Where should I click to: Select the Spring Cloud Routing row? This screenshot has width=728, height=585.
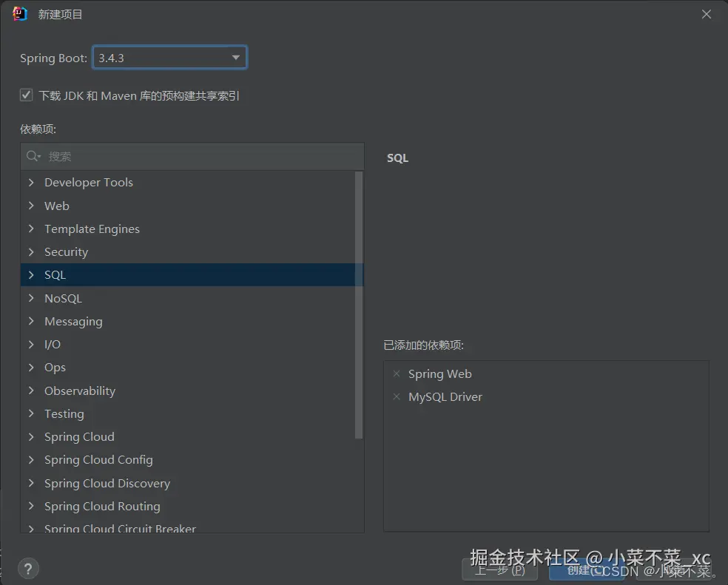188,506
